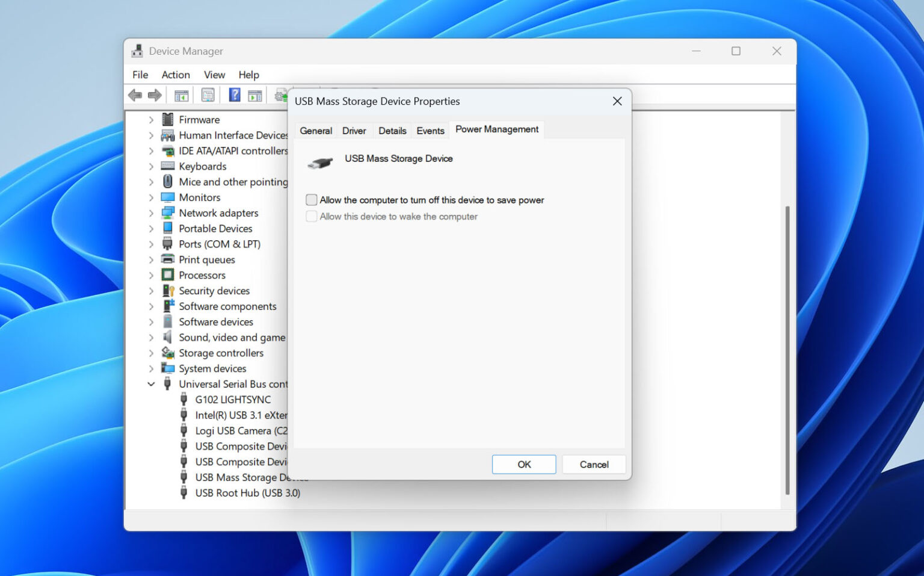Click the Back arrow toolbar icon
The image size is (924, 576).
135,95
